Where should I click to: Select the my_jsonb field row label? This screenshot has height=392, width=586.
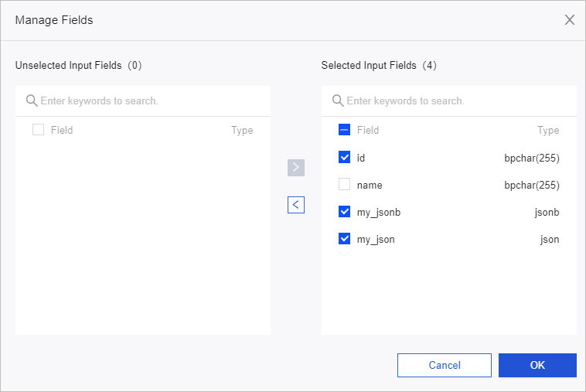(377, 212)
